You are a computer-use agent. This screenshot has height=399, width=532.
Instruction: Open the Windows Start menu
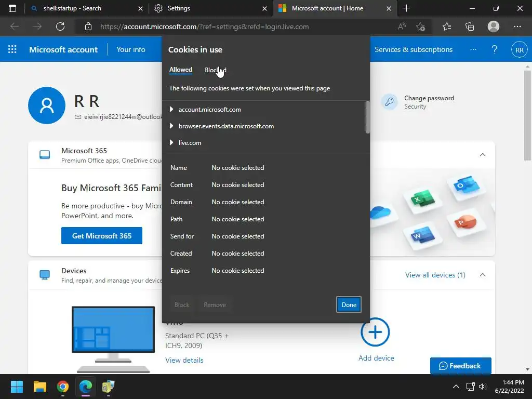coord(17,387)
